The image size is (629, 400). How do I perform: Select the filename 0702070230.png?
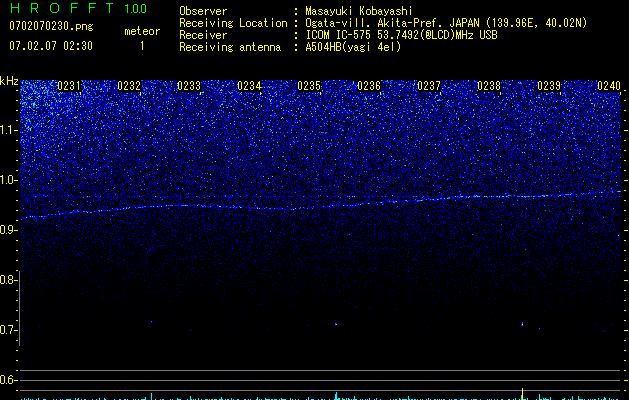pos(51,26)
